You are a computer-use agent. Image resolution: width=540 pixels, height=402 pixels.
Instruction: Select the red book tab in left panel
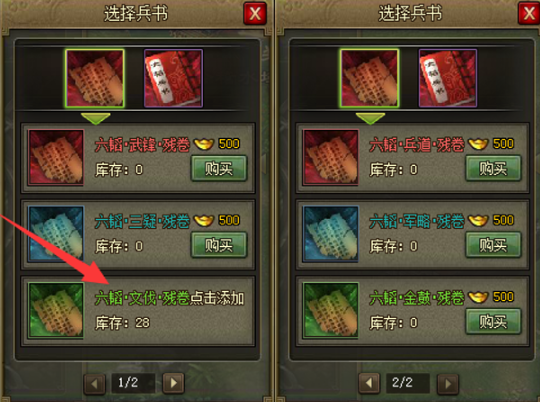(173, 78)
